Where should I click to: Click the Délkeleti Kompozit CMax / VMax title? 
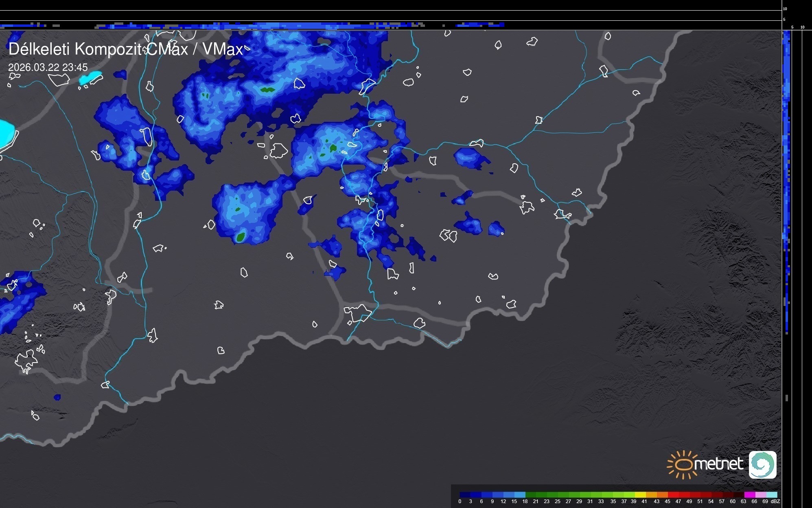tap(125, 49)
